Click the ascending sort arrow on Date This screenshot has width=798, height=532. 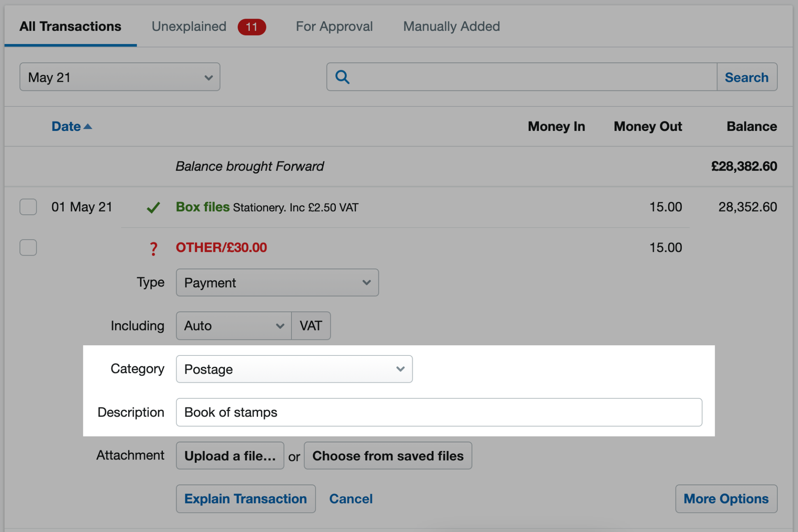(x=88, y=126)
